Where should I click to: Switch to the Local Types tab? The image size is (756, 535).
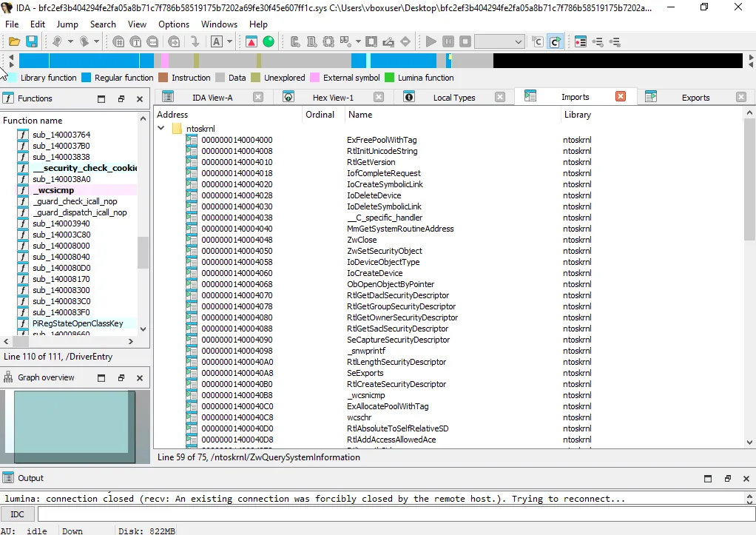coord(453,98)
